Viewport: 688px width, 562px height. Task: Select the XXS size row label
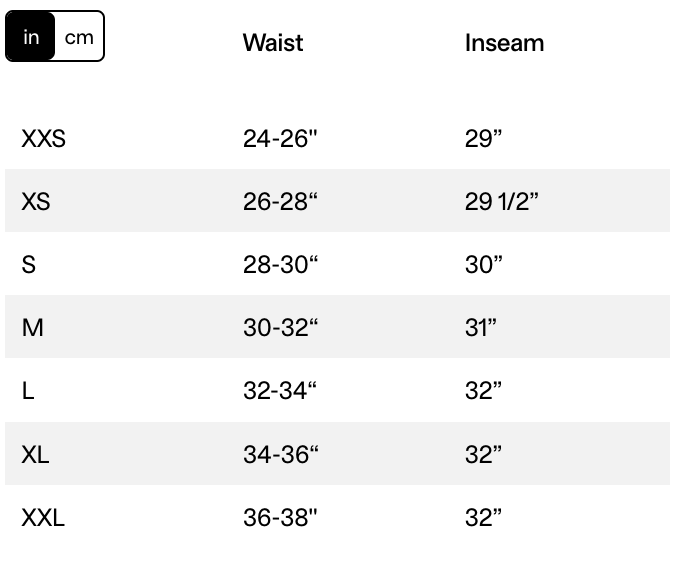(43, 138)
